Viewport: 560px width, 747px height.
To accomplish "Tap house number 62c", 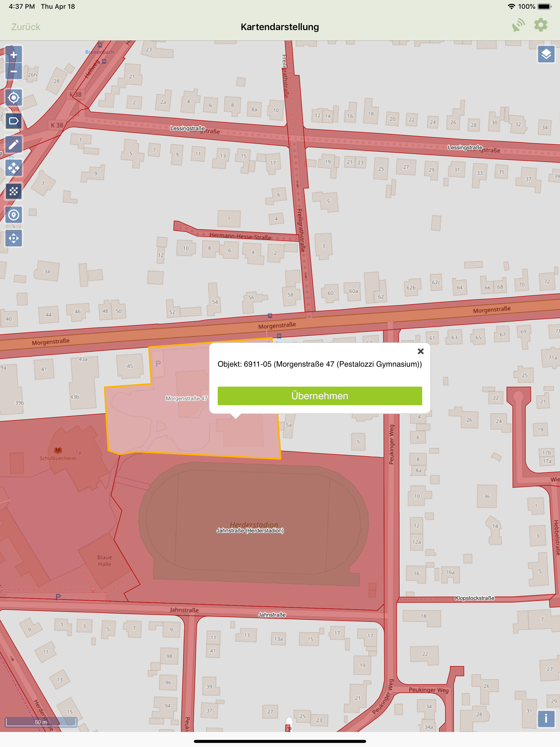I will pos(436,282).
